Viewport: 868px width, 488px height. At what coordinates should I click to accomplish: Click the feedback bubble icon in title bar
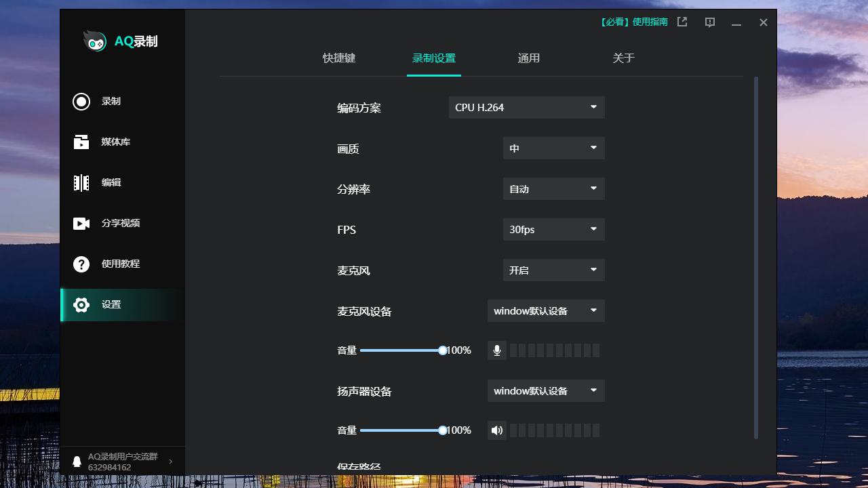point(709,22)
